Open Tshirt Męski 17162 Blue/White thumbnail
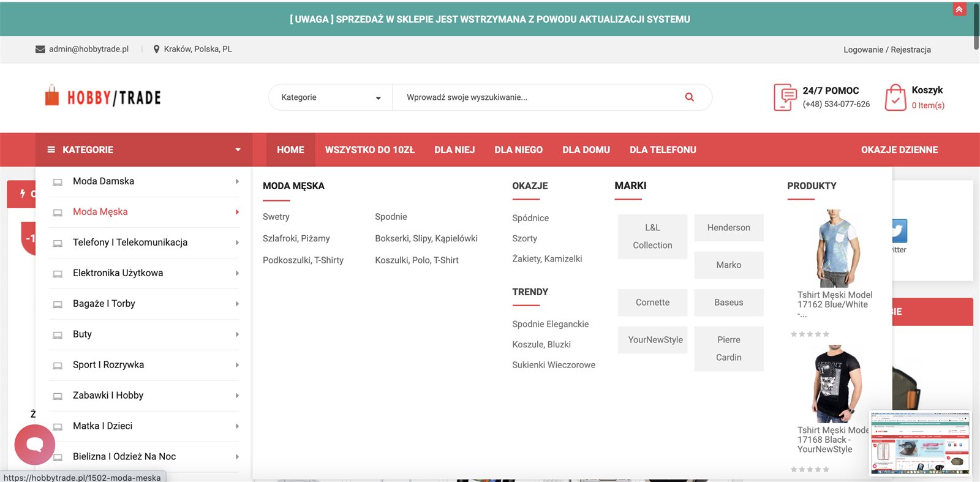The width and height of the screenshot is (980, 482). 836,249
